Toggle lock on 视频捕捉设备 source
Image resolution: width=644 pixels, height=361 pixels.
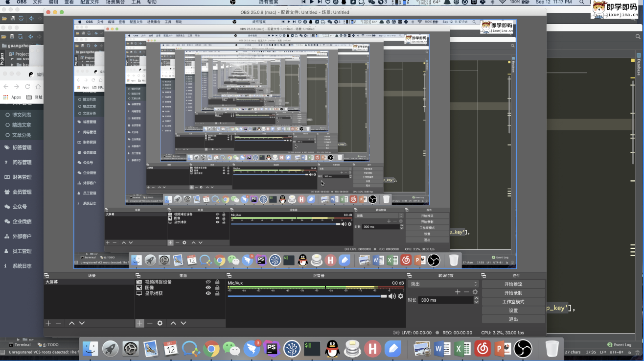click(x=217, y=282)
